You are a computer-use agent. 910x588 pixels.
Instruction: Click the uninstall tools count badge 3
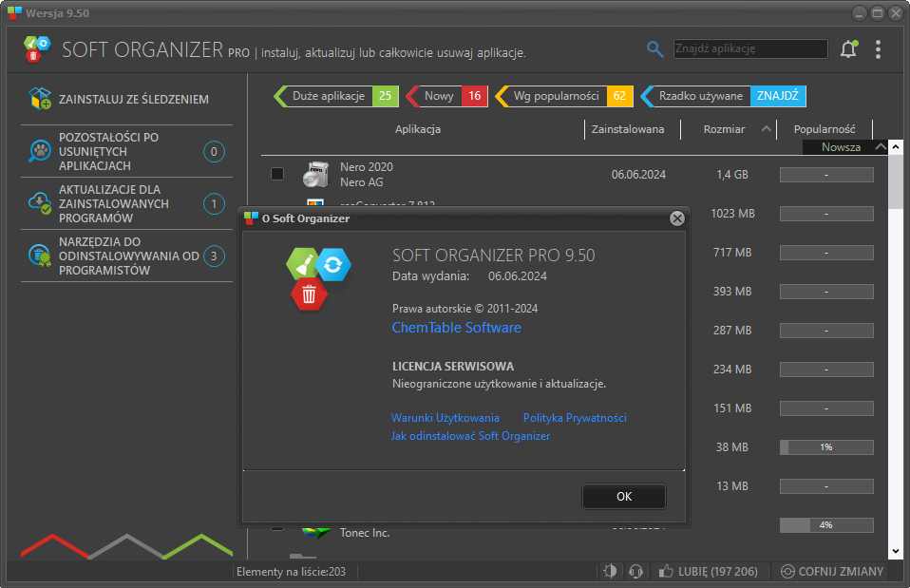(x=214, y=256)
